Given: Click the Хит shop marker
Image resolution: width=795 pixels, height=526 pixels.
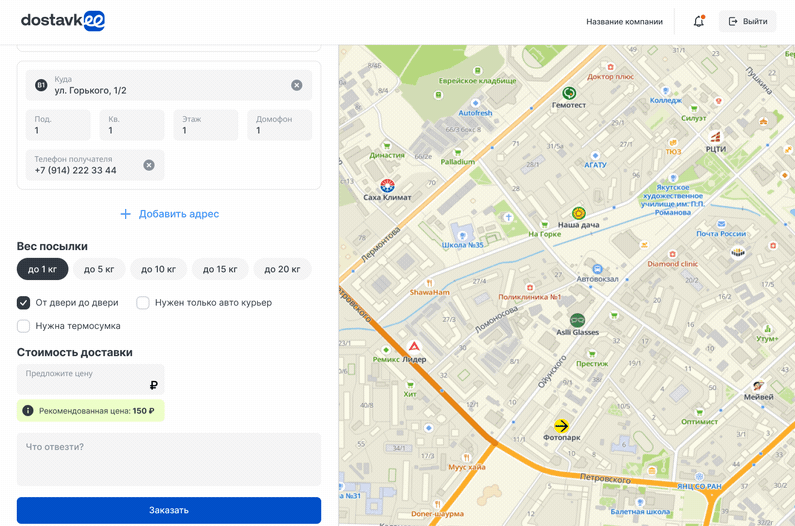Looking at the screenshot, I should click(x=410, y=384).
